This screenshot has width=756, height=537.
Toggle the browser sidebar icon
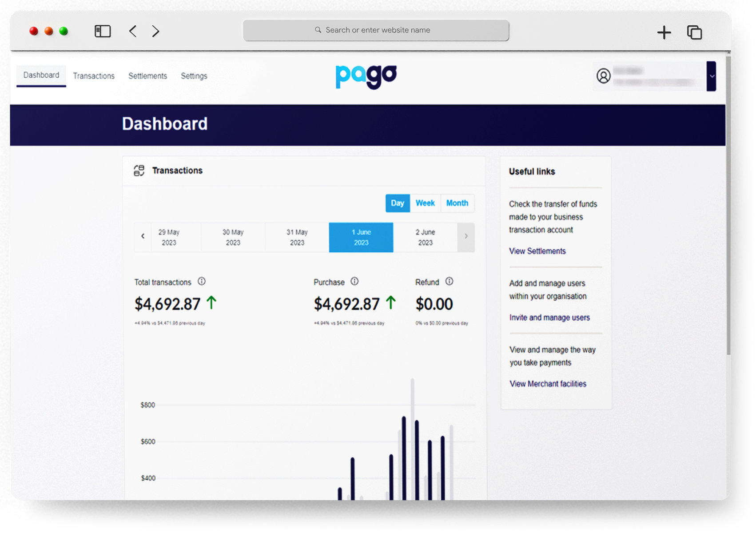[x=102, y=31]
